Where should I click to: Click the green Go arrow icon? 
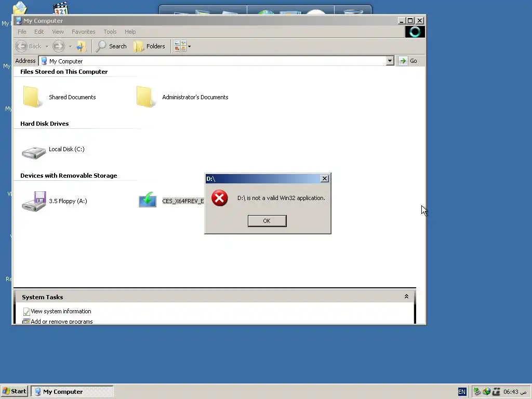point(403,61)
